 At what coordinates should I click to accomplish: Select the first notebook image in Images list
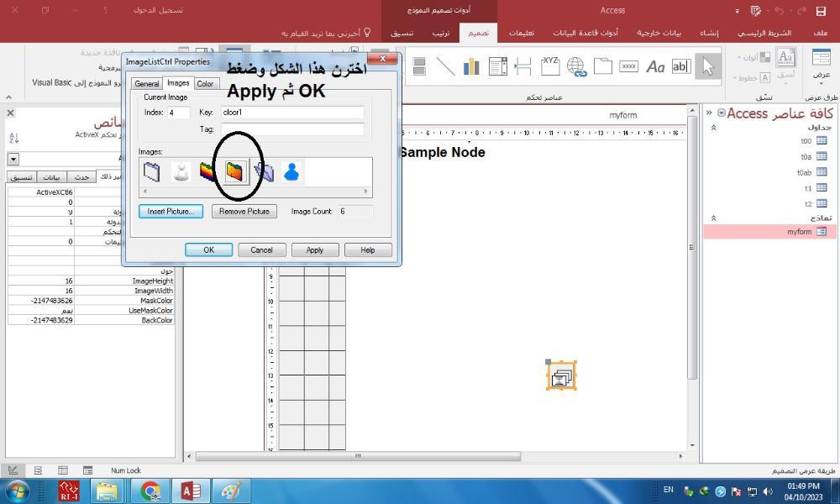point(152,172)
